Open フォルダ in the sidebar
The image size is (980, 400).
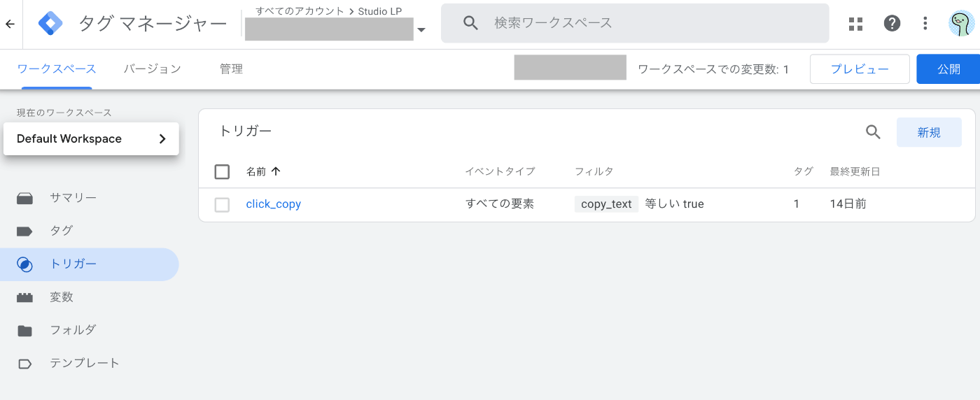(x=73, y=330)
